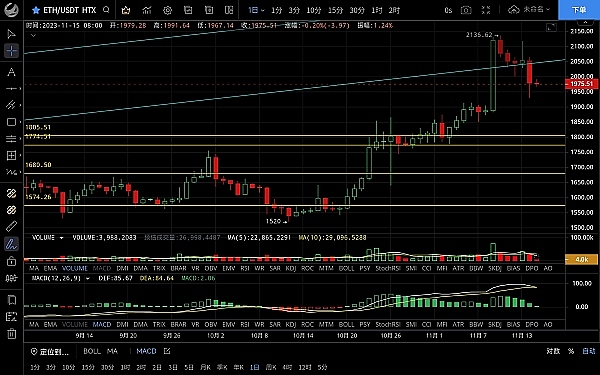The height and width of the screenshot is (375, 600).
Task: Search symbol with magnifier icon
Action: (106, 10)
